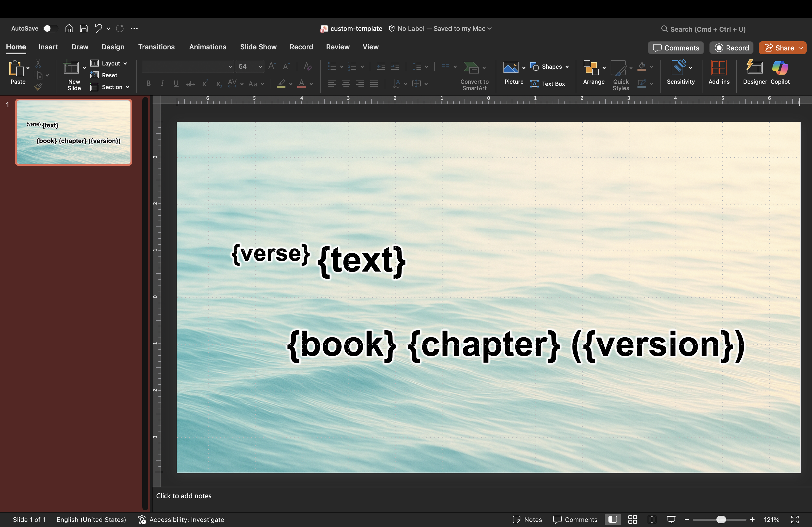Open Accessibility: Investigate in status bar
812x527 pixels.
[181, 519]
